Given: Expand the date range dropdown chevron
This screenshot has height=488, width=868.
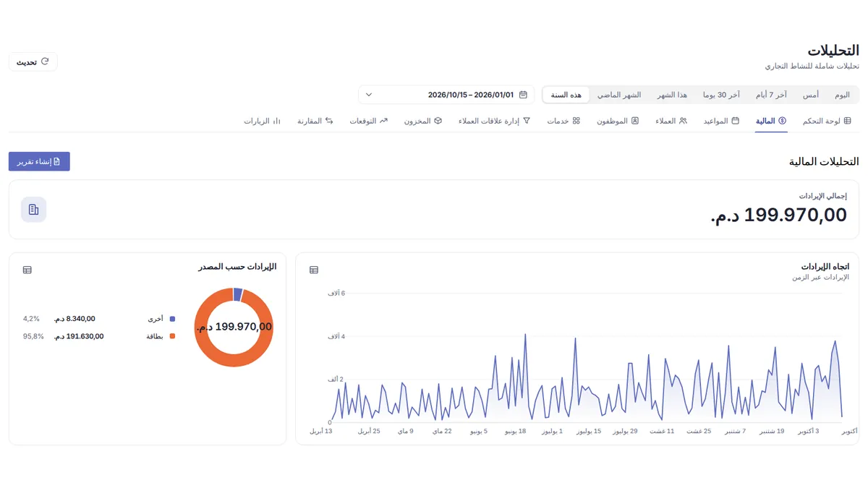Looking at the screenshot, I should click(369, 95).
